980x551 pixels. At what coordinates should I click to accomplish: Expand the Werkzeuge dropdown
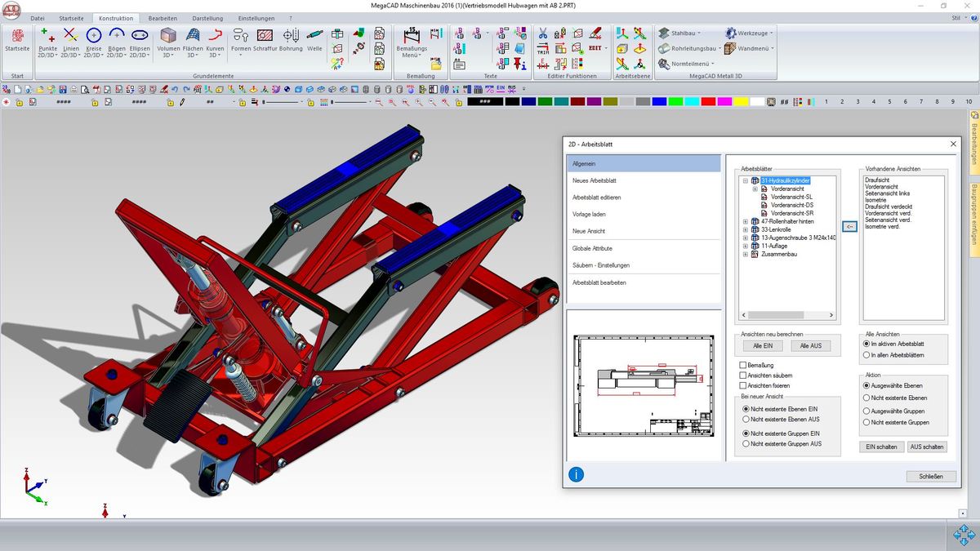(749, 33)
